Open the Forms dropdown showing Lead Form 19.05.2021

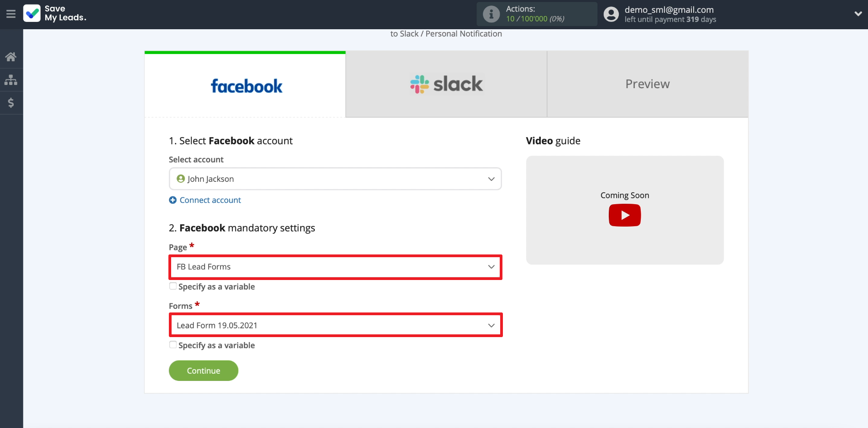(335, 325)
